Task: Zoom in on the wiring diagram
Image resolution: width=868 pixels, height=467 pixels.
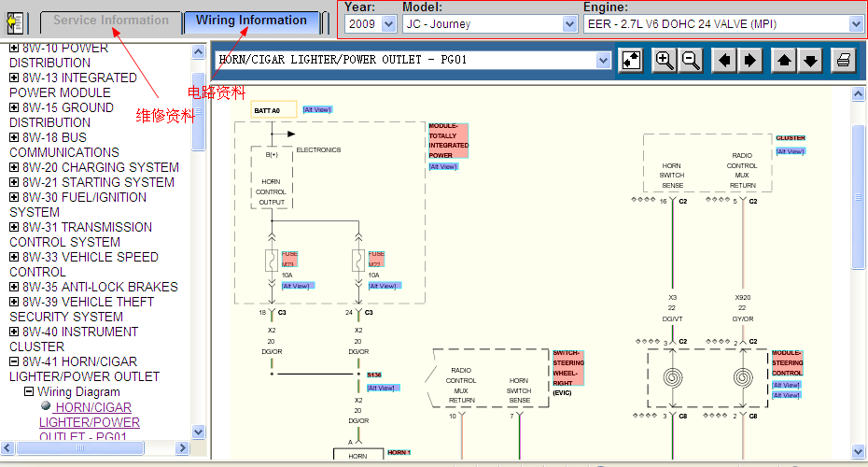Action: 665,61
